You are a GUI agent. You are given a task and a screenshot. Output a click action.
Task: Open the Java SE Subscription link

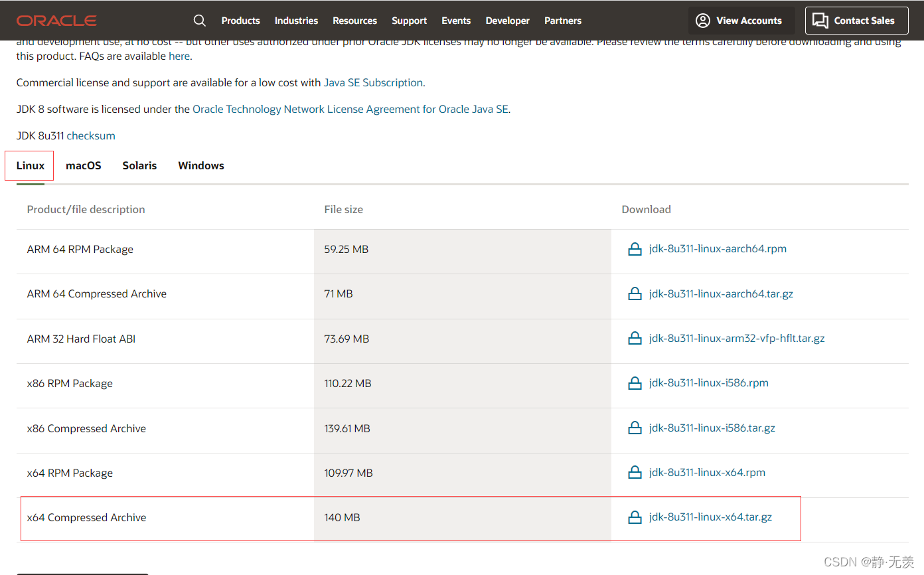(373, 83)
